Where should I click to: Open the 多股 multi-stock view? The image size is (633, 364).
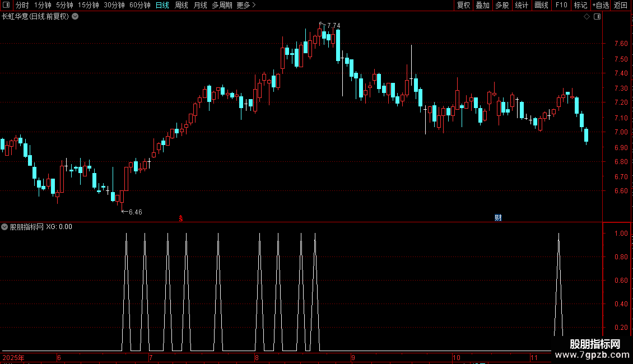[x=502, y=5]
